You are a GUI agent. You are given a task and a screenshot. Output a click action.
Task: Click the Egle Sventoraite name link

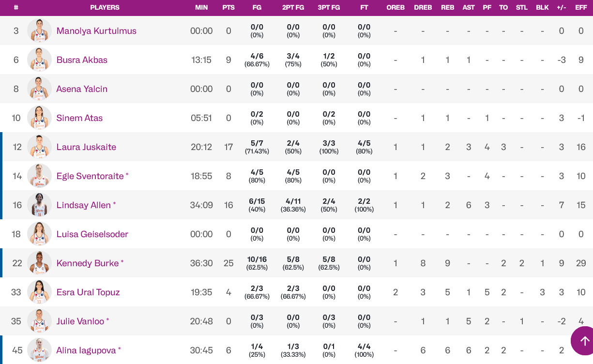pyautogui.click(x=90, y=176)
